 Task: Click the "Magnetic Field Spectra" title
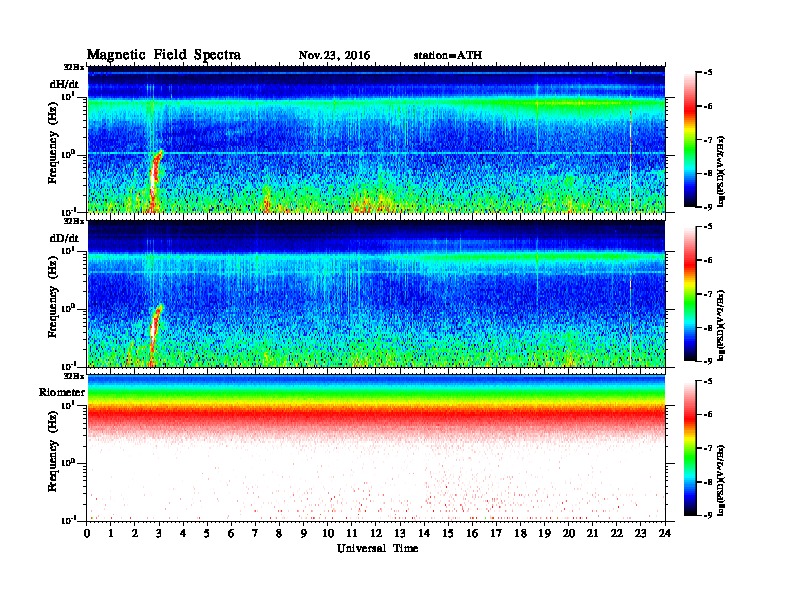pyautogui.click(x=164, y=55)
